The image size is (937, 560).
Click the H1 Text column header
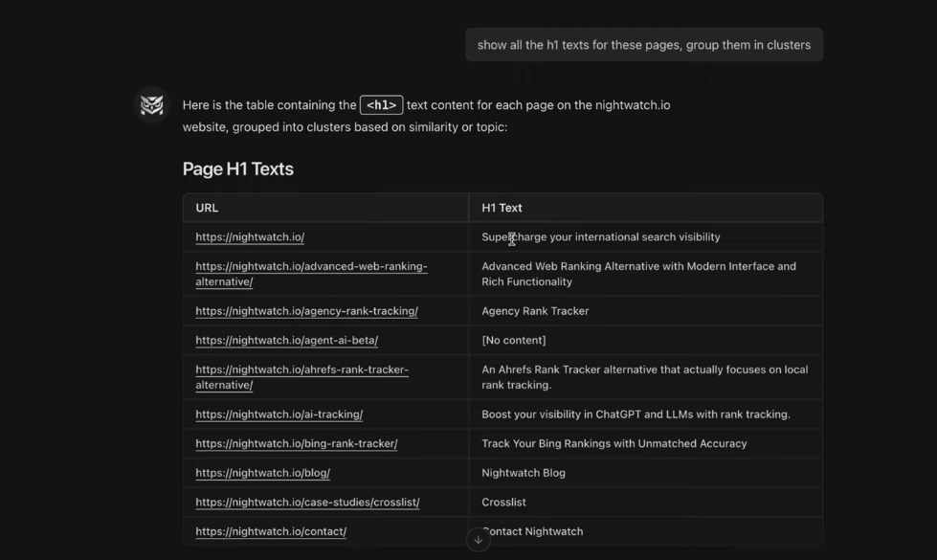(x=501, y=208)
